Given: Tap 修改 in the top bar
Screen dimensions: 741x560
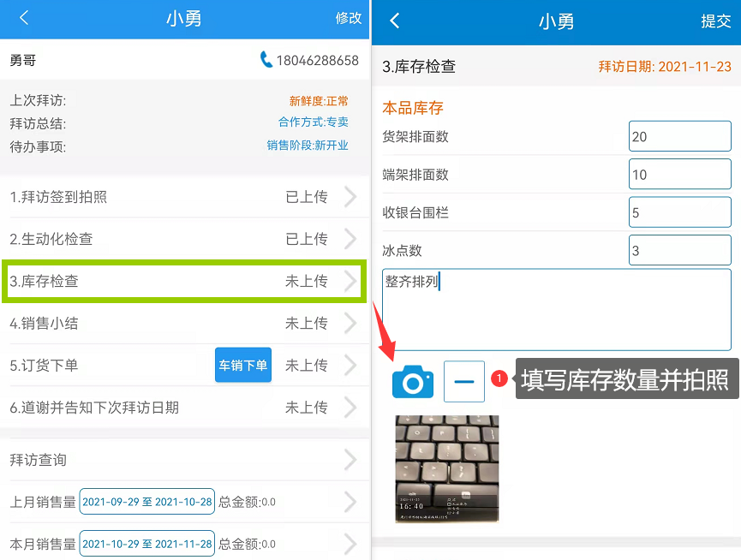Looking at the screenshot, I should tap(348, 18).
